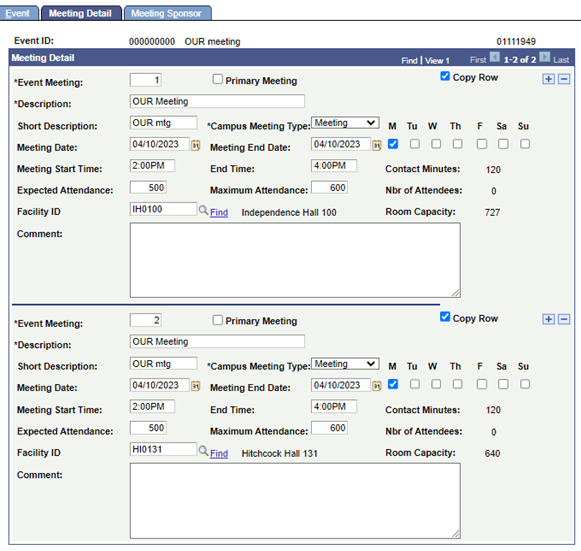Click Facility ID field containing HI0131
Screen dimensions: 581x551
(163, 449)
